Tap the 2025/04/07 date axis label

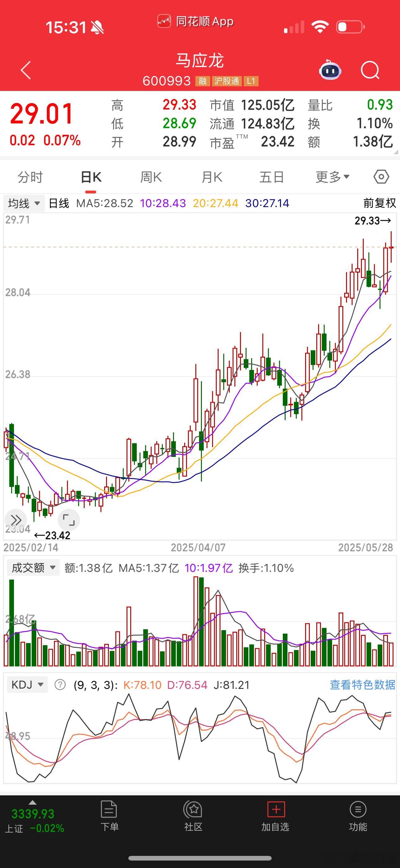tap(198, 548)
